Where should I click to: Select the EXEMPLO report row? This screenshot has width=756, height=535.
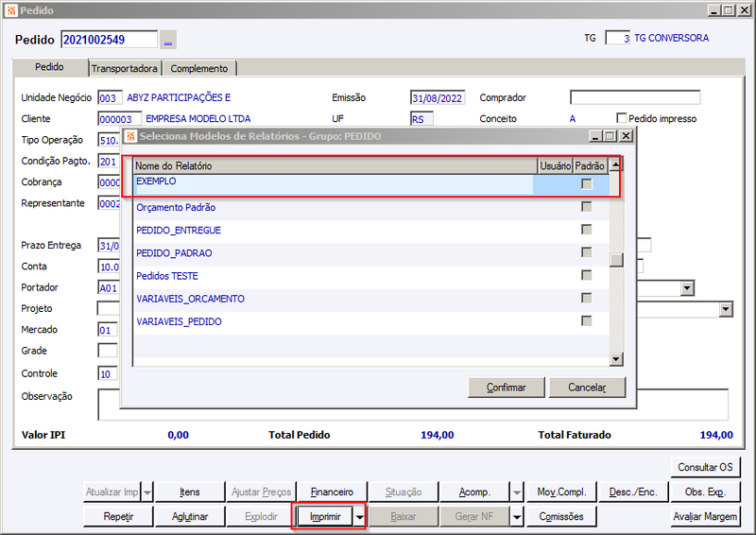371,184
